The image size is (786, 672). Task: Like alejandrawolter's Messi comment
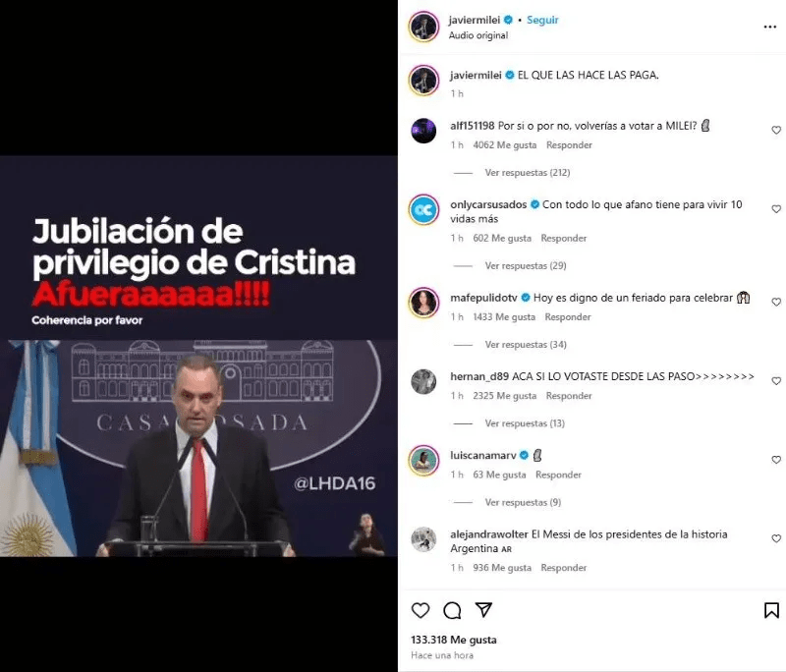(776, 538)
